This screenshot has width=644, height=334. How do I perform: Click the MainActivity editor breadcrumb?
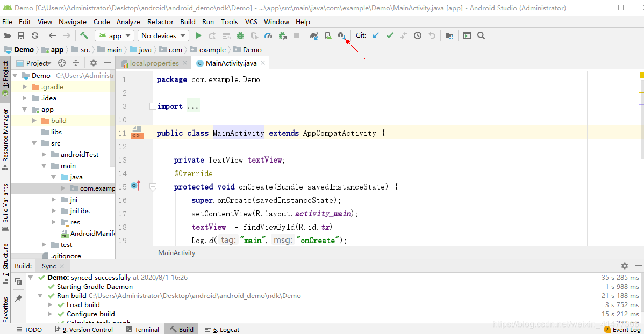tap(177, 253)
